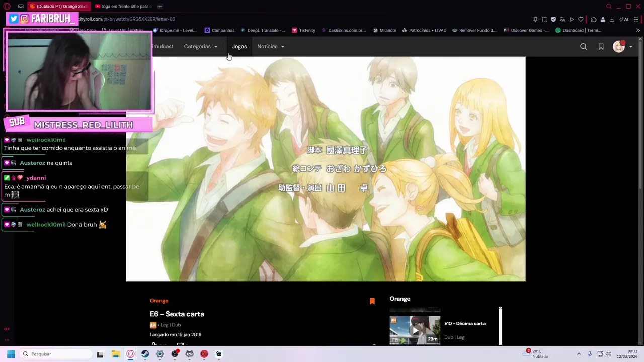Click the Opera GX taskbar icon
Screen dimensions: 644x362
pyautogui.click(x=130, y=354)
